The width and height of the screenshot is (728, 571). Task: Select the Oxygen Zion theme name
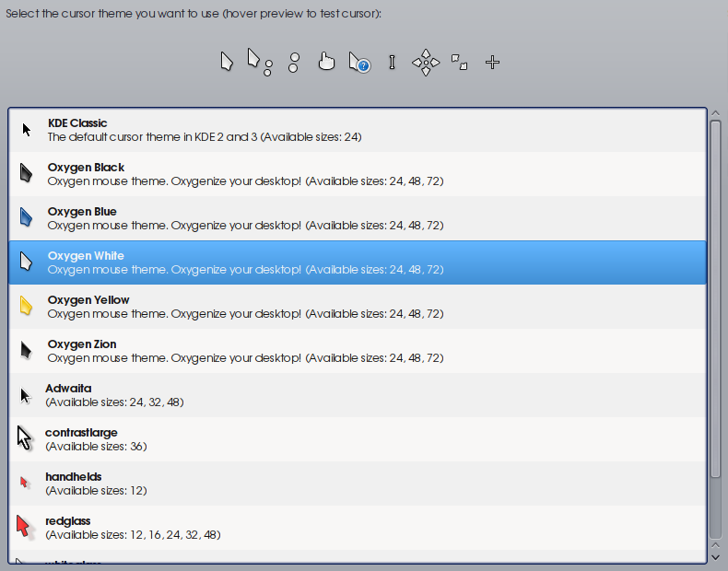[82, 344]
